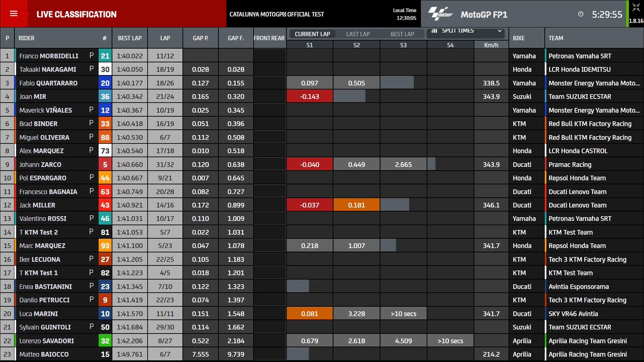Click Pramac Racing team name
644x362 pixels.
click(570, 165)
